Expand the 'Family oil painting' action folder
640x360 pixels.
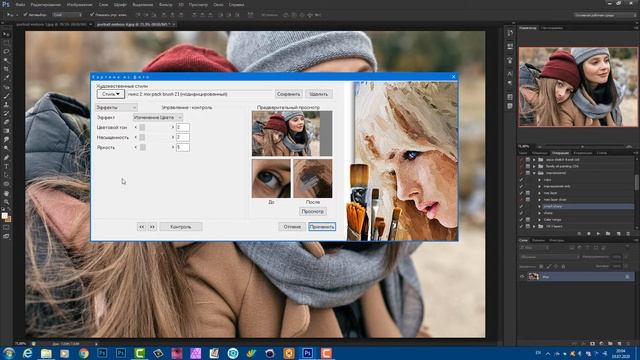(x=534, y=166)
